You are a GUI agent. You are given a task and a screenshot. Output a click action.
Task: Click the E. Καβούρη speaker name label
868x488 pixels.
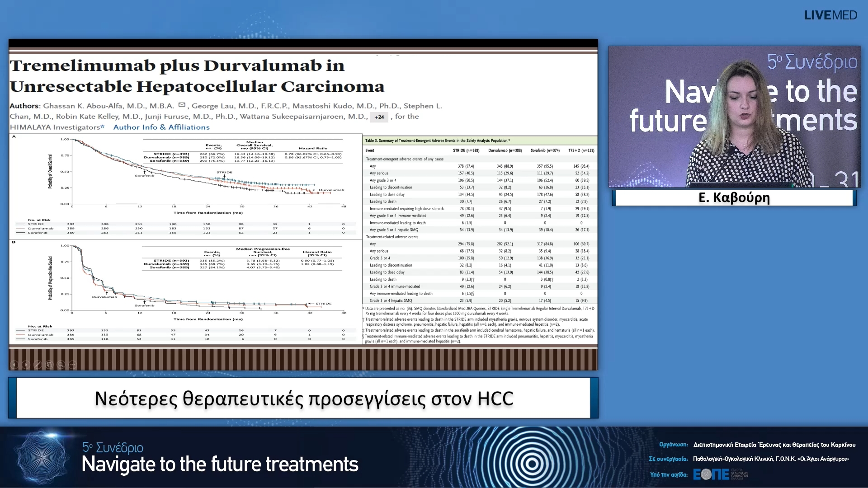tap(734, 198)
